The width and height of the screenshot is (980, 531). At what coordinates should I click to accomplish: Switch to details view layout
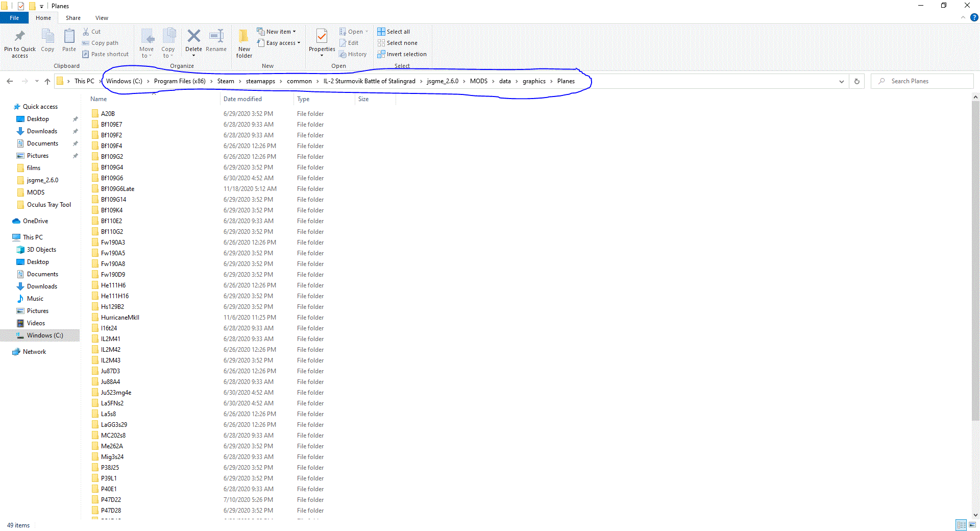tap(961, 525)
